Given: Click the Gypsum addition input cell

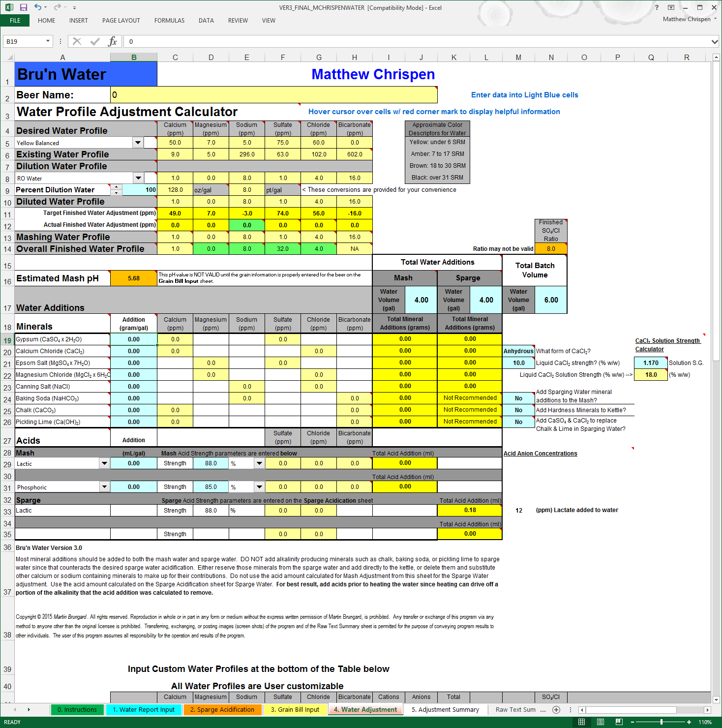Looking at the screenshot, I should (x=133, y=339).
